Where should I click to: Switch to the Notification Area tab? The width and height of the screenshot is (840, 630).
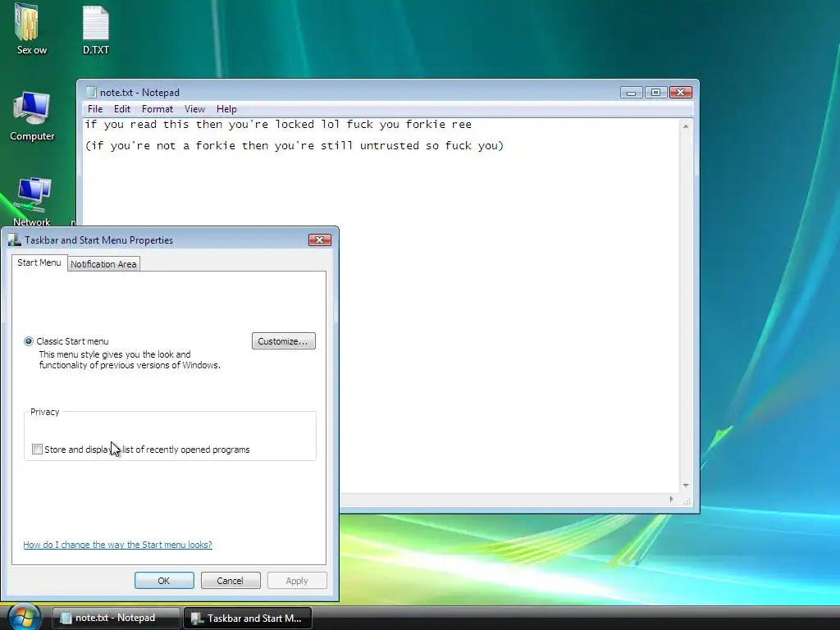(x=103, y=264)
